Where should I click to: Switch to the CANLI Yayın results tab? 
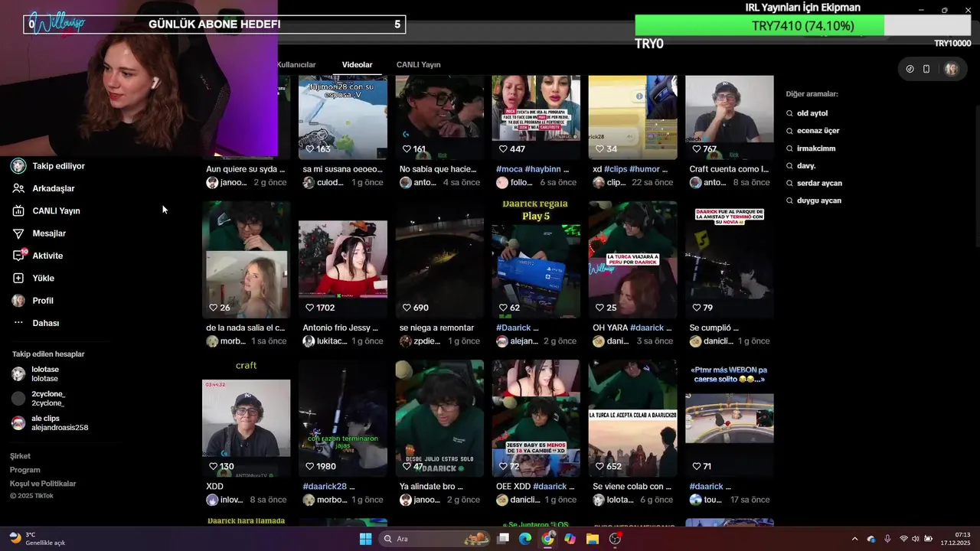coord(418,65)
